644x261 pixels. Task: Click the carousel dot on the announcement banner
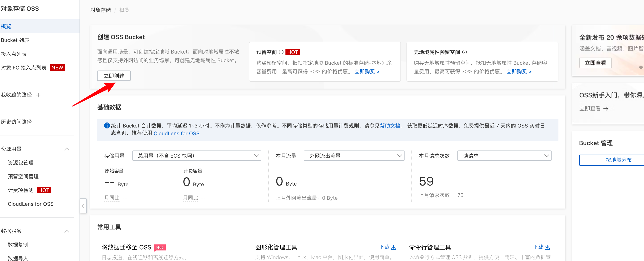coord(641,67)
